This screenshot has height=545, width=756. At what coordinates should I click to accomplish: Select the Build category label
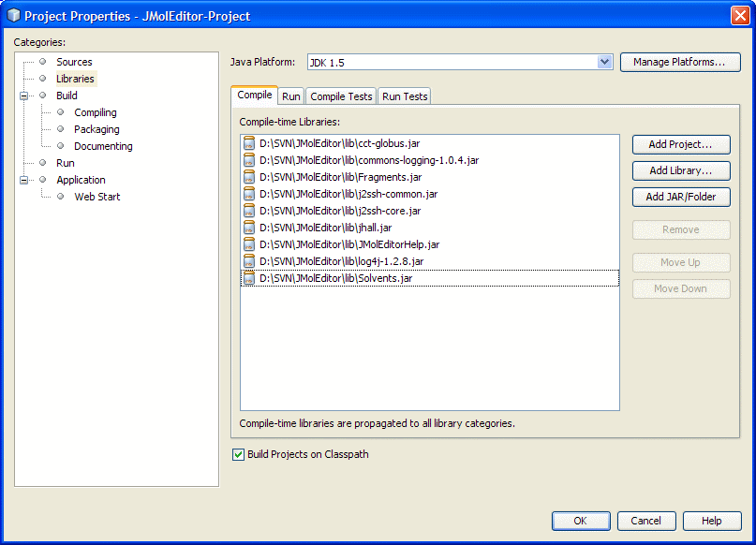(x=67, y=96)
